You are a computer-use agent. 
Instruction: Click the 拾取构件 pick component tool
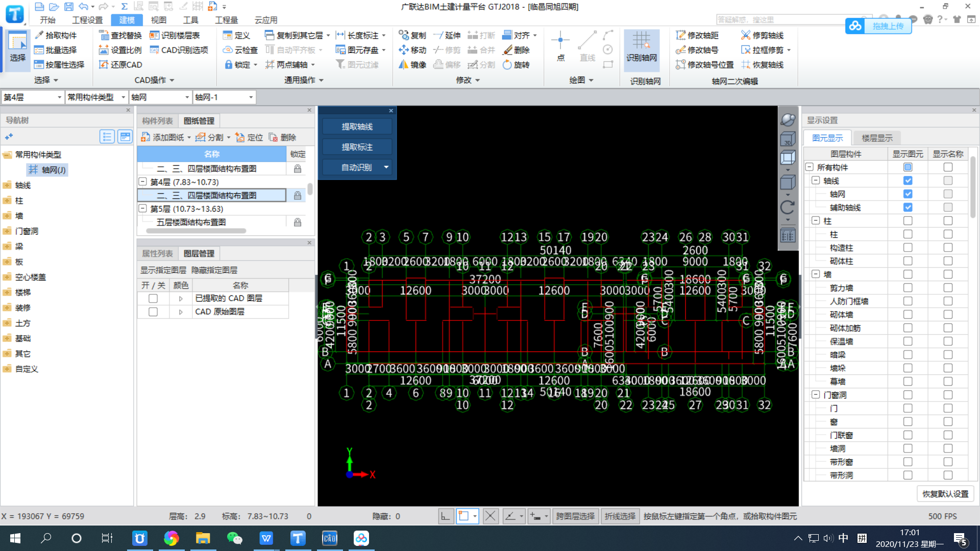56,35
